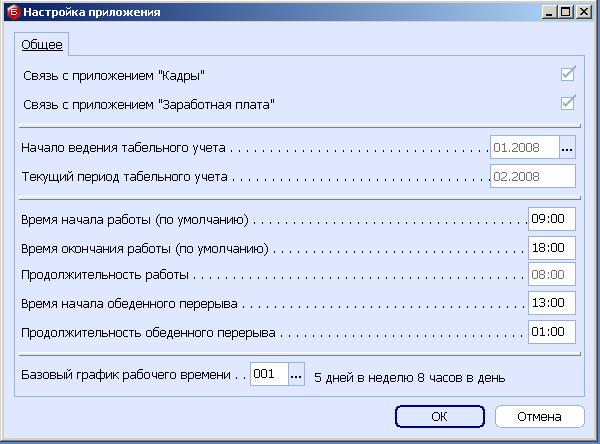Click the application icon in title bar

[x=11, y=11]
